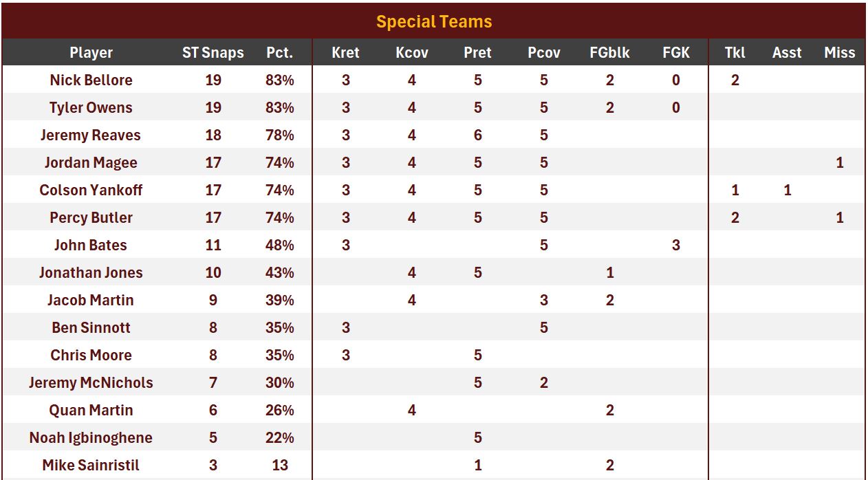
Task: Select the Player column header
Action: click(91, 52)
